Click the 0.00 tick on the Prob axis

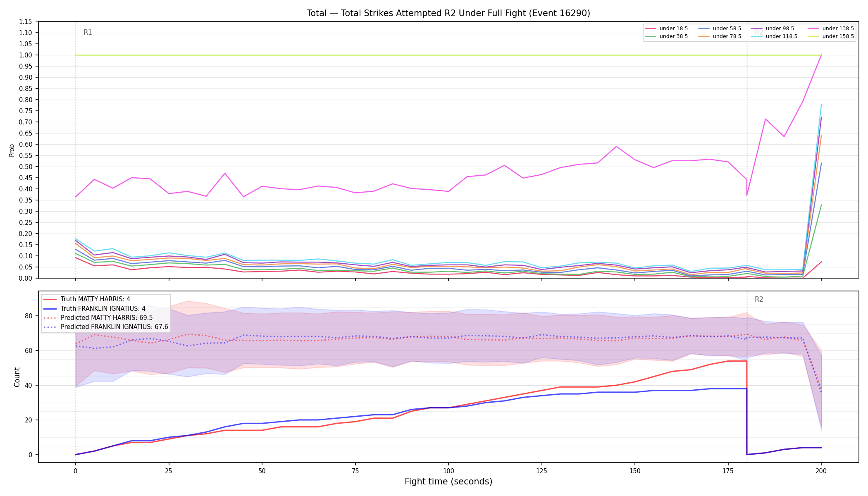[26, 278]
